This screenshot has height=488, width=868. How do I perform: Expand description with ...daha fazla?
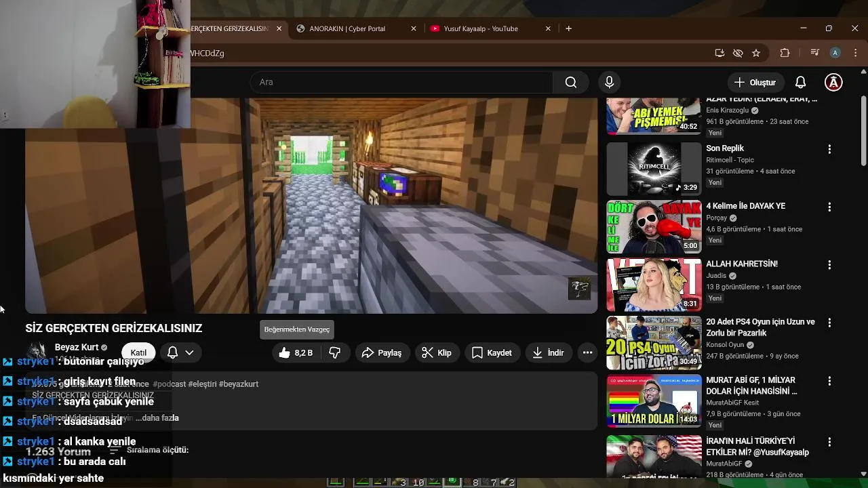157,418
